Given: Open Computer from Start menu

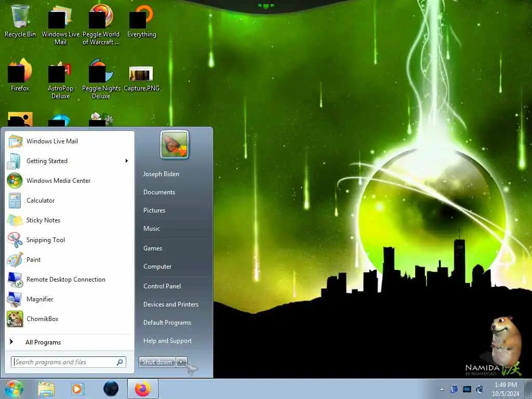Looking at the screenshot, I should [157, 267].
